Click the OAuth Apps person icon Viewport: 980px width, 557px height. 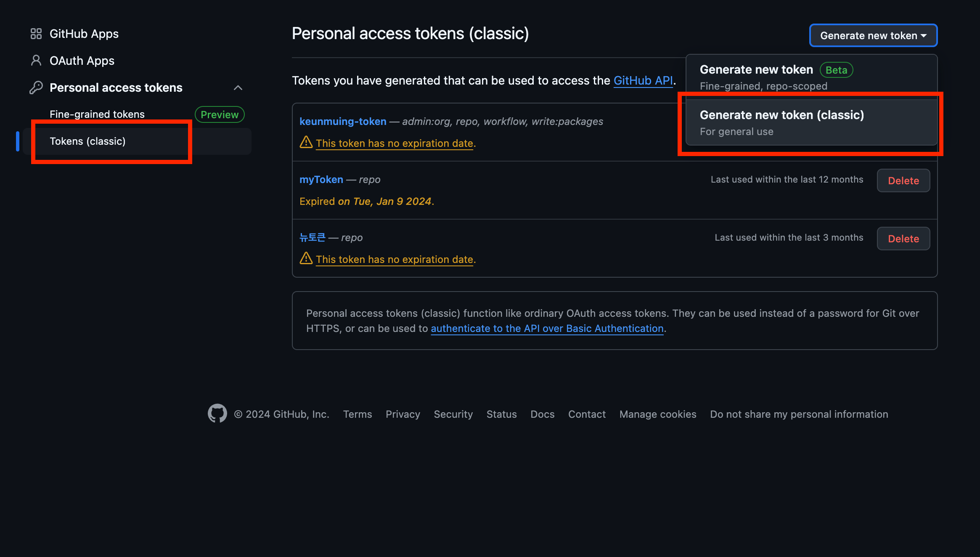pyautogui.click(x=36, y=61)
